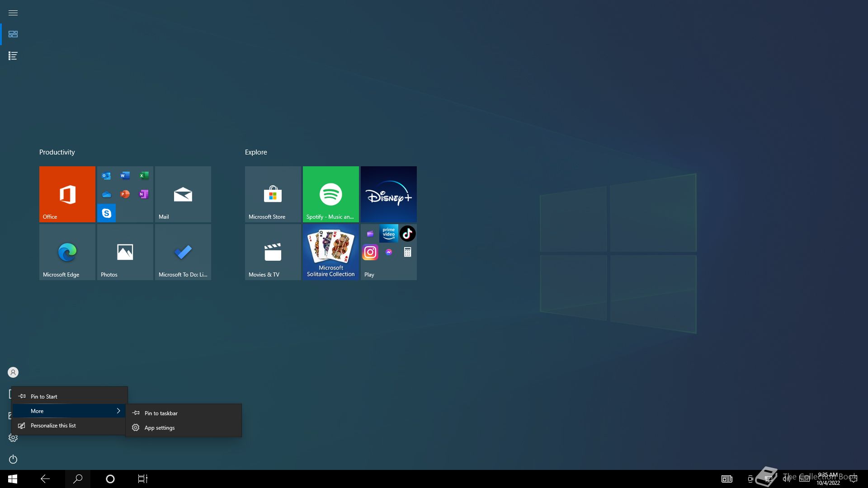Open the Settings gear in Start sidebar
The height and width of the screenshot is (488, 868).
13,438
